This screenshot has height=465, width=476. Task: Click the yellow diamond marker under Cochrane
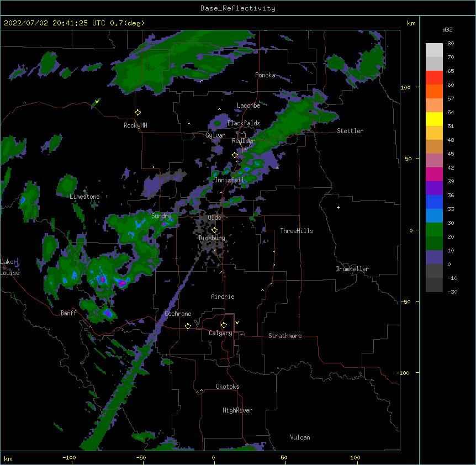click(x=188, y=326)
